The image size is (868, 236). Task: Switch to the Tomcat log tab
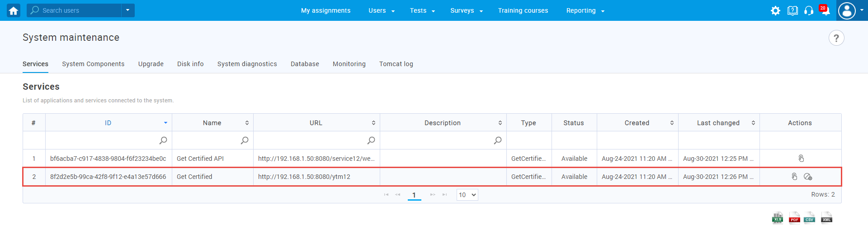pyautogui.click(x=396, y=64)
